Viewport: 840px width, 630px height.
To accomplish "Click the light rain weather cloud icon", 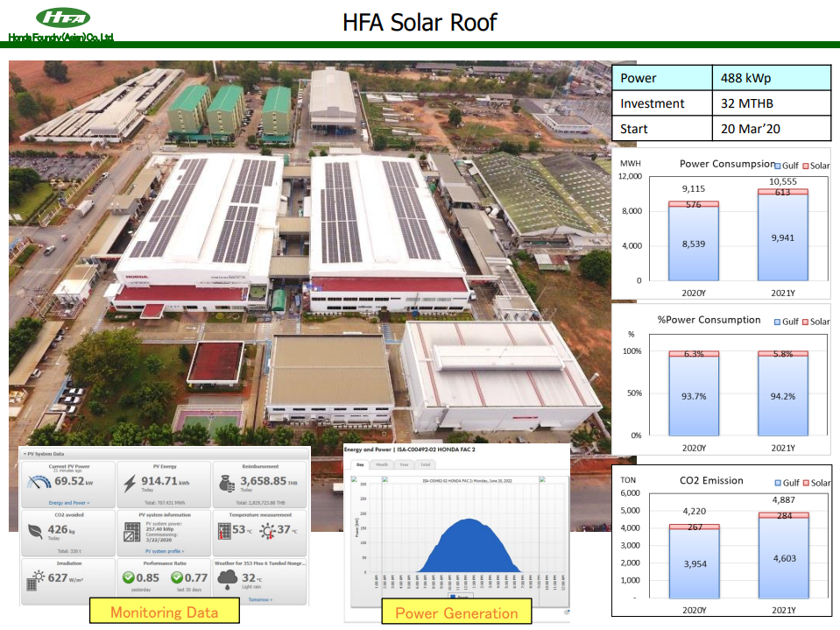I will pos(229,578).
